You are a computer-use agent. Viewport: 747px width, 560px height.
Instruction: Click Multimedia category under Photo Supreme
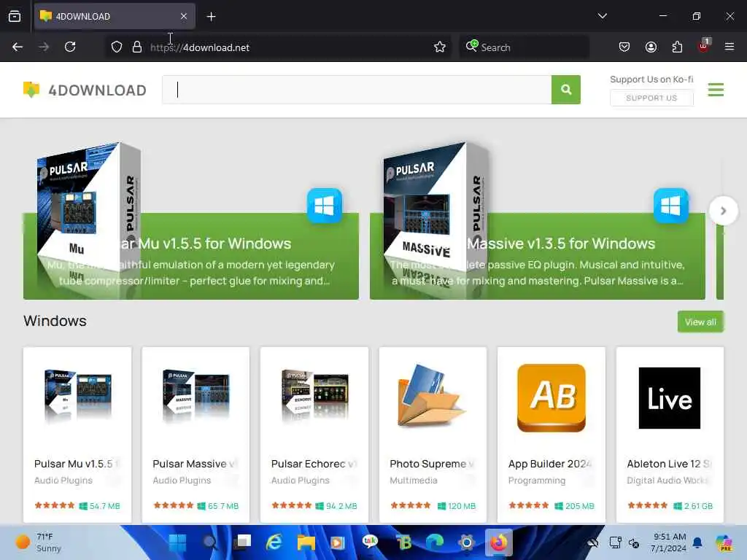(413, 481)
